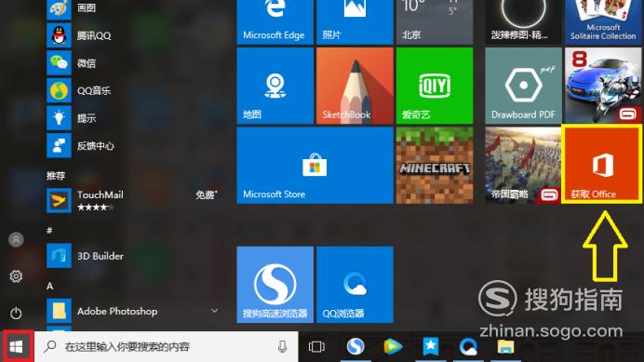Open the Photos (照片) tile

pyautogui.click(x=355, y=21)
